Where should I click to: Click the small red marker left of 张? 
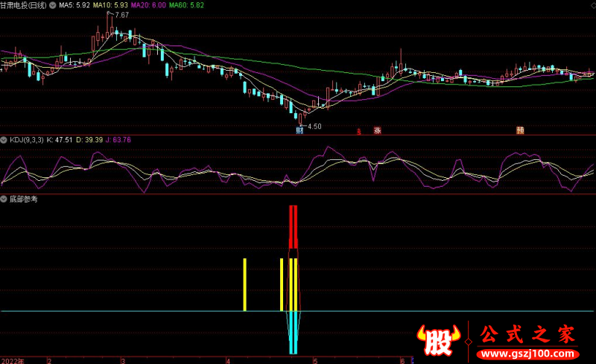point(359,132)
